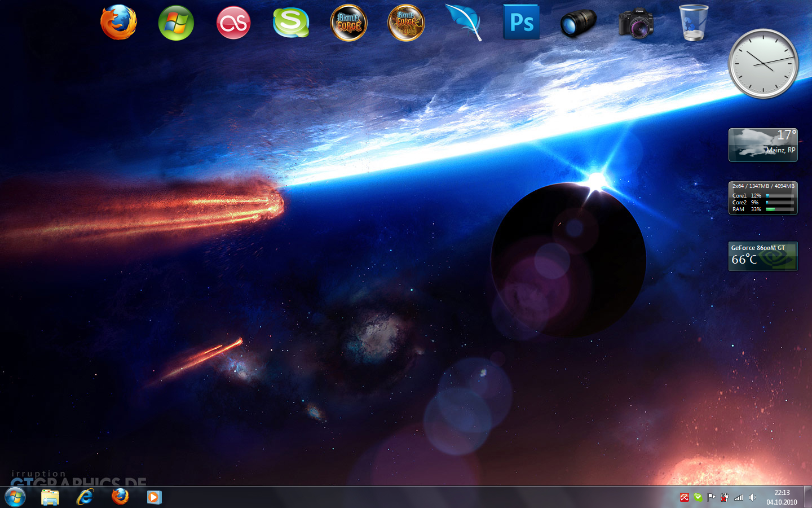Launch Adobe Photoshop from the dock
The image size is (812, 508).
(521, 23)
